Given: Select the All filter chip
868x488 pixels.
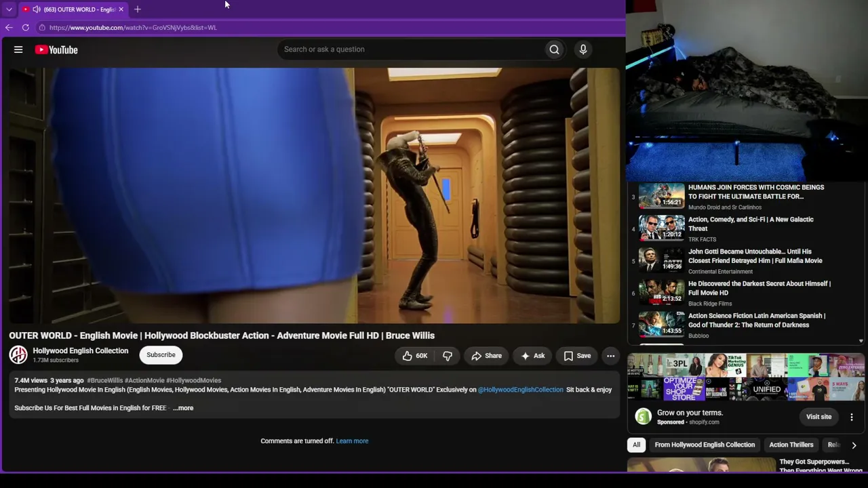Looking at the screenshot, I should pyautogui.click(x=636, y=445).
